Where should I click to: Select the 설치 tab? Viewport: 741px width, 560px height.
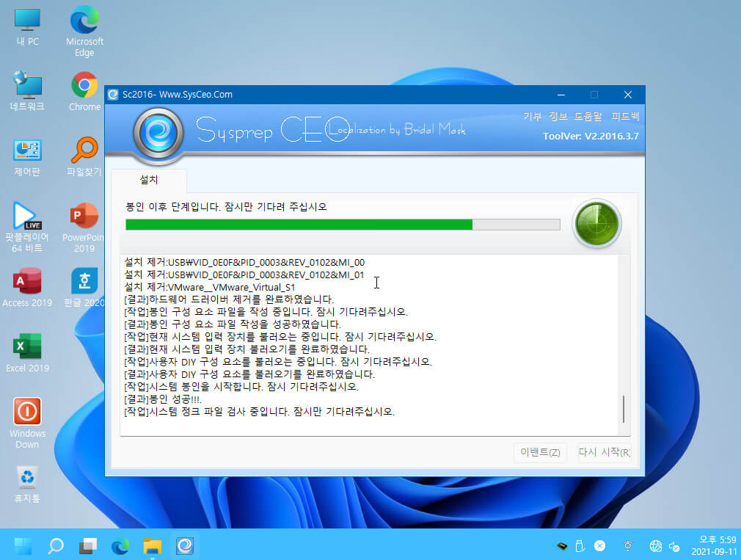[149, 180]
